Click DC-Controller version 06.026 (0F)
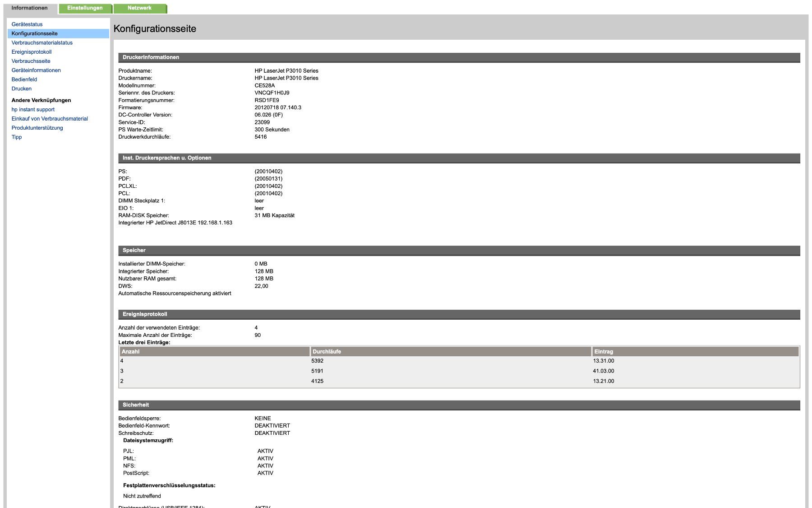The width and height of the screenshot is (812, 508). point(268,115)
